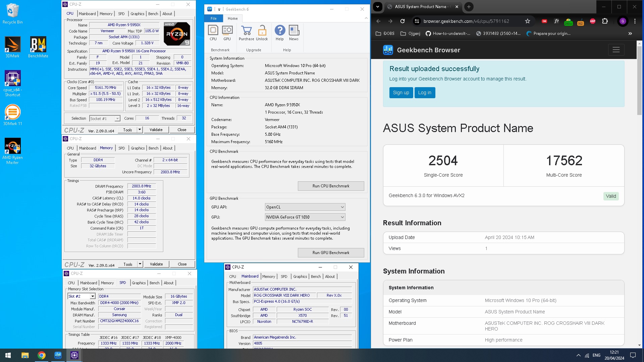Expand the Tools dropdown arrow in CPU-Z Memory window
Viewport: 644px width, 362px height.
tap(140, 264)
